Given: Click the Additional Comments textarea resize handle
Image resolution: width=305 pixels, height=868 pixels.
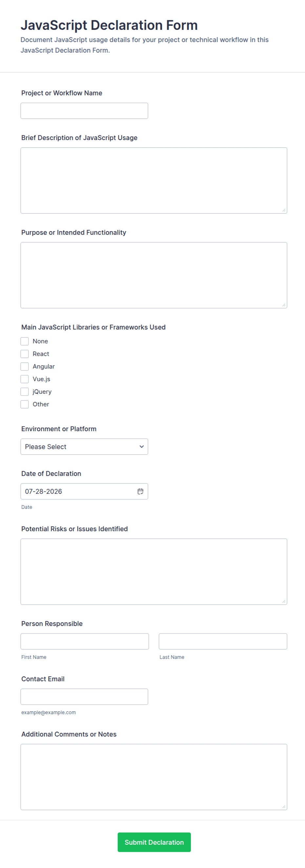Looking at the screenshot, I should pos(284,807).
